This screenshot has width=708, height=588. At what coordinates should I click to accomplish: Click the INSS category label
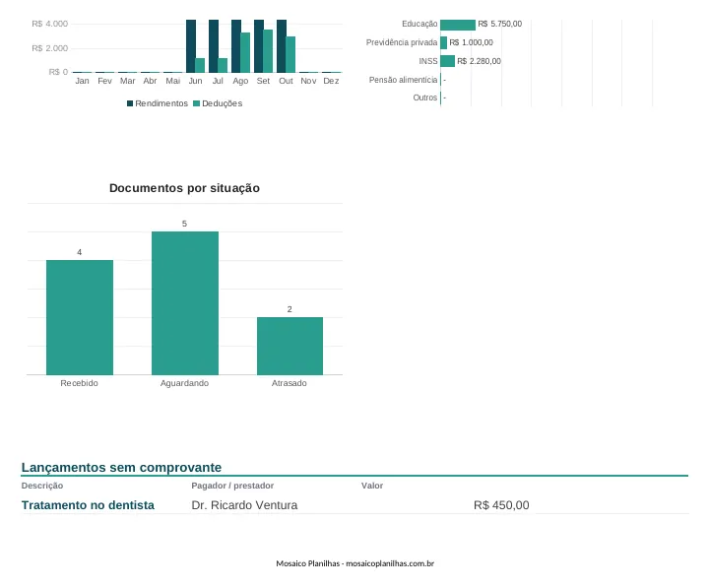click(428, 61)
